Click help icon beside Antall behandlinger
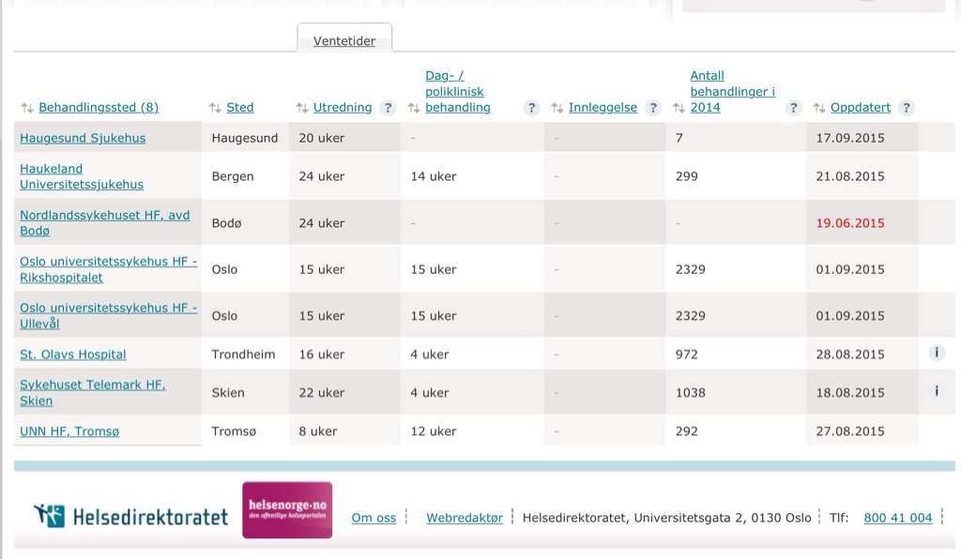The image size is (961, 560). (794, 108)
